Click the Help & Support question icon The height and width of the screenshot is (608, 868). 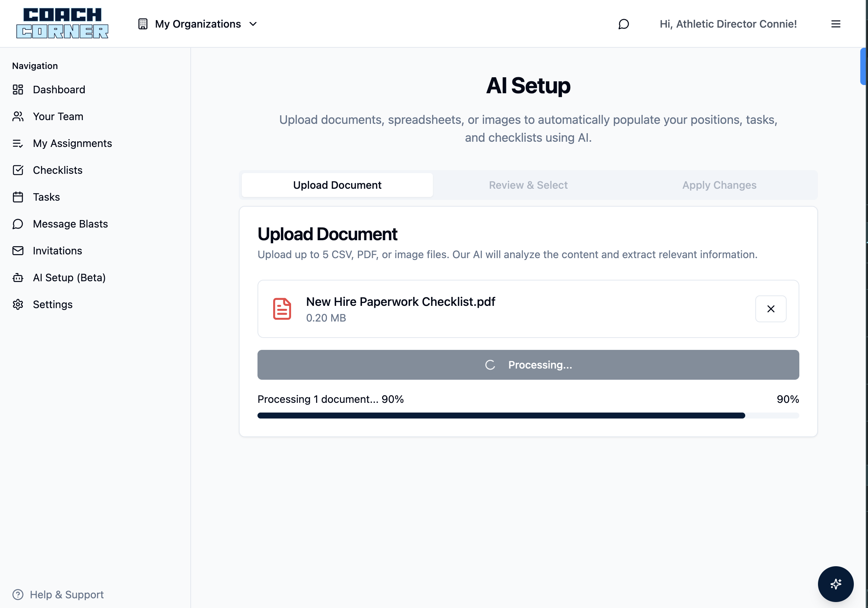(x=18, y=595)
